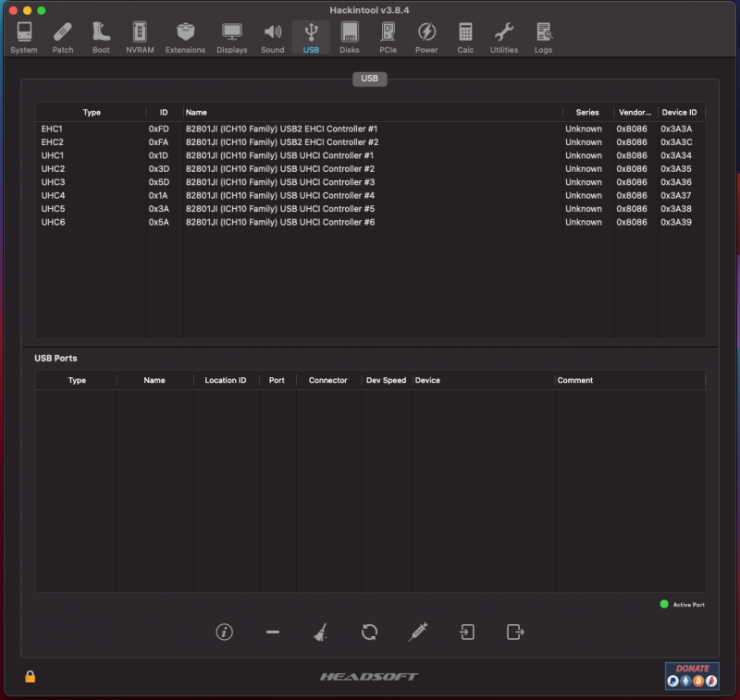The image size is (740, 700).
Task: Refresh the USB ports list
Action: point(369,632)
